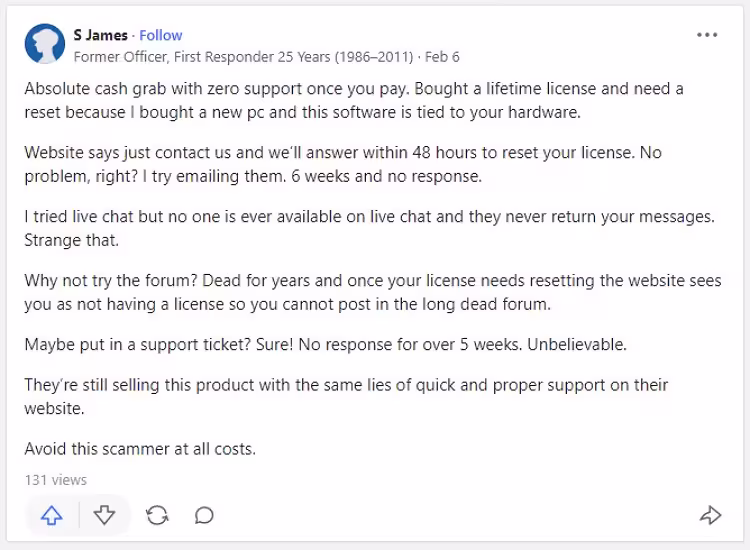Open the comment bubble icon
The height and width of the screenshot is (550, 750).
point(204,515)
